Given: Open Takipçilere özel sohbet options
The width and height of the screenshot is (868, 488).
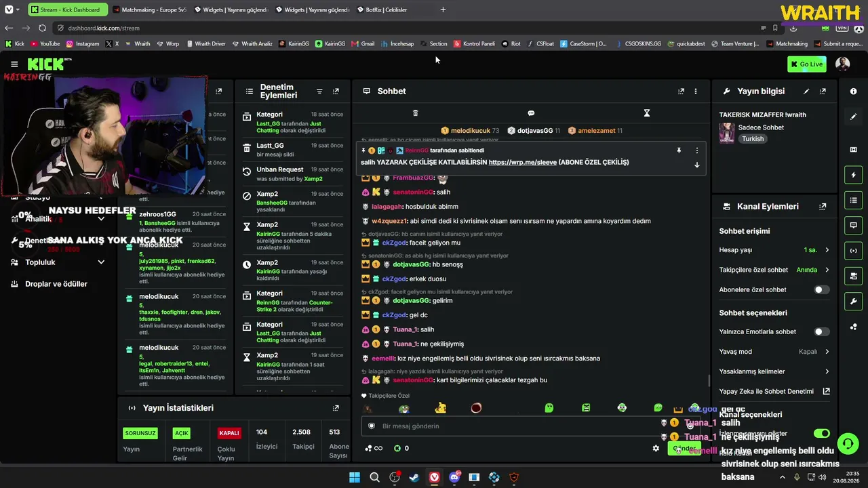Looking at the screenshot, I should (x=774, y=270).
